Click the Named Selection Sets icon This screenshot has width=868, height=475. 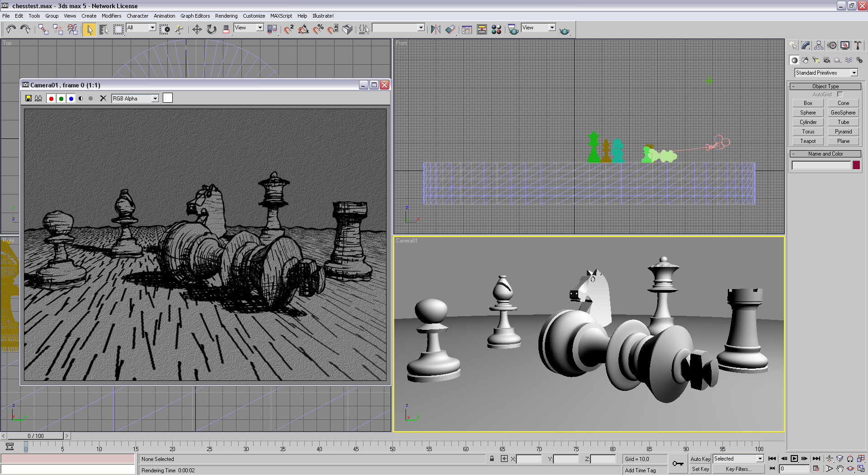pos(364,29)
